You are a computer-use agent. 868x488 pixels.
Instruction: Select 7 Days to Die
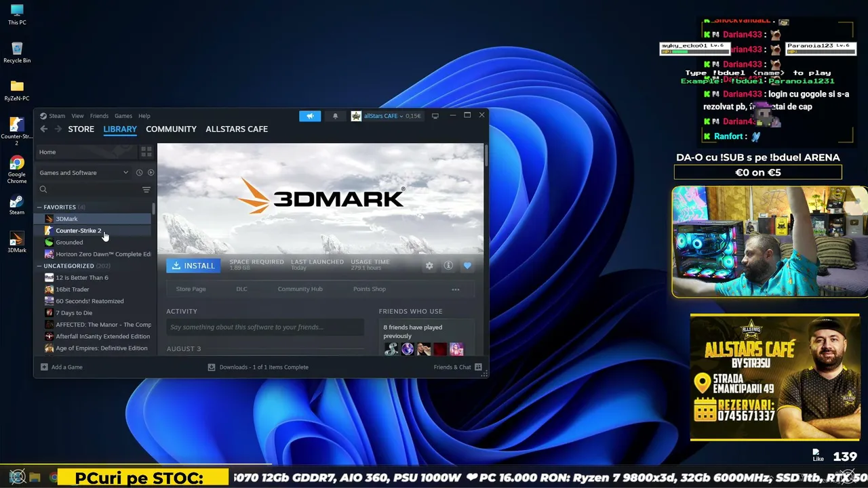click(x=93, y=313)
